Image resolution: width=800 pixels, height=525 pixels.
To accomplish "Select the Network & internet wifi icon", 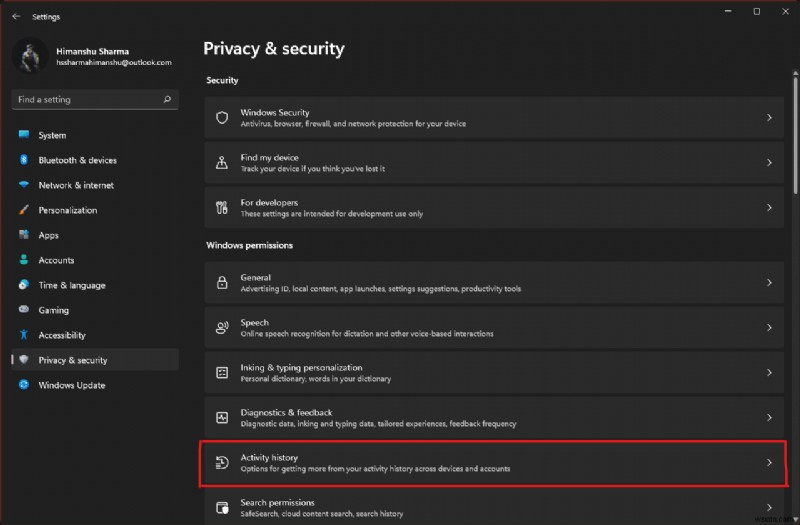I will (x=24, y=185).
